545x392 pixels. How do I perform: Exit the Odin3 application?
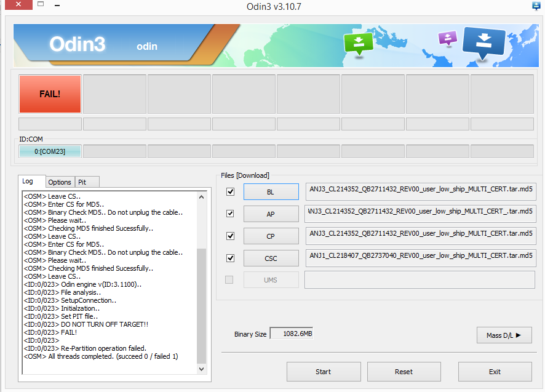495,372
